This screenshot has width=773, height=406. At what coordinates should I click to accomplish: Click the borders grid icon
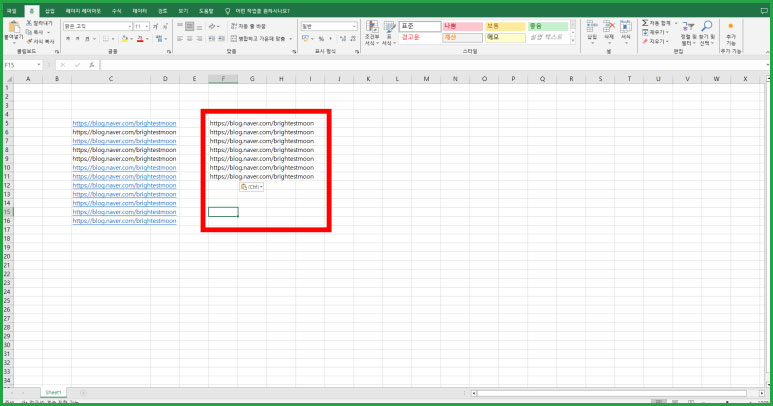pos(105,38)
